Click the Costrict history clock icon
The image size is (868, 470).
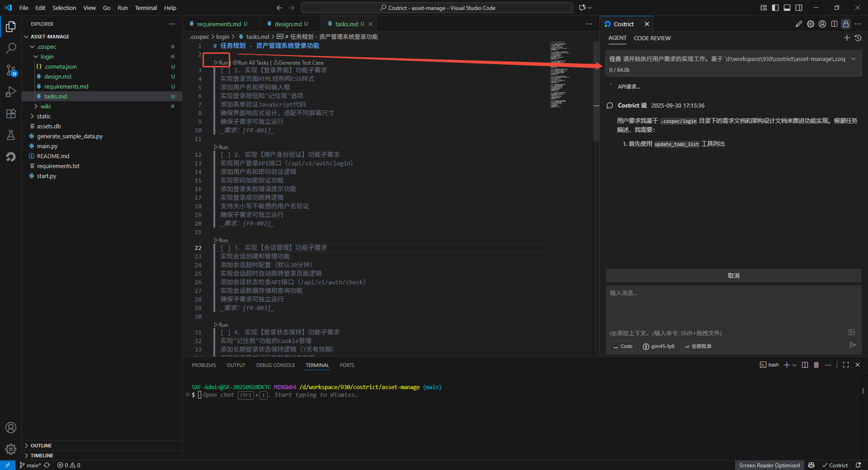[858, 38]
